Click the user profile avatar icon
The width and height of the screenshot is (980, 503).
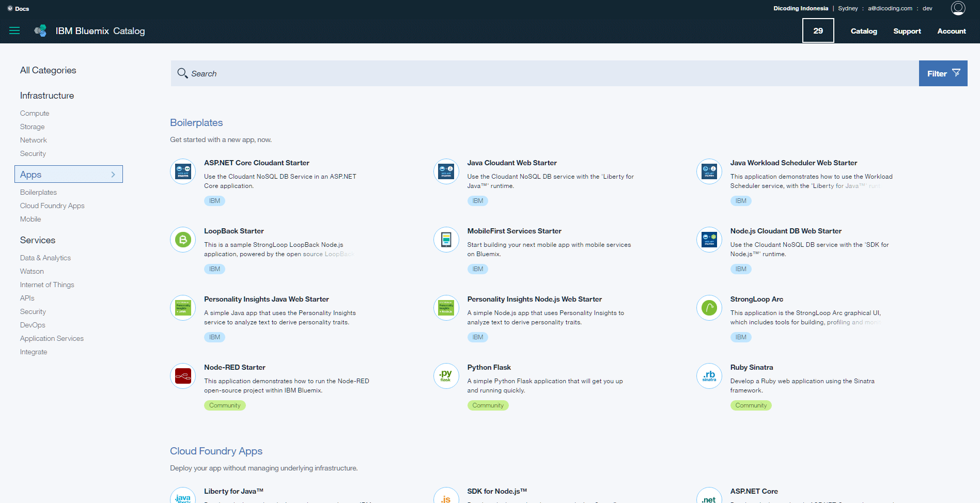[958, 8]
